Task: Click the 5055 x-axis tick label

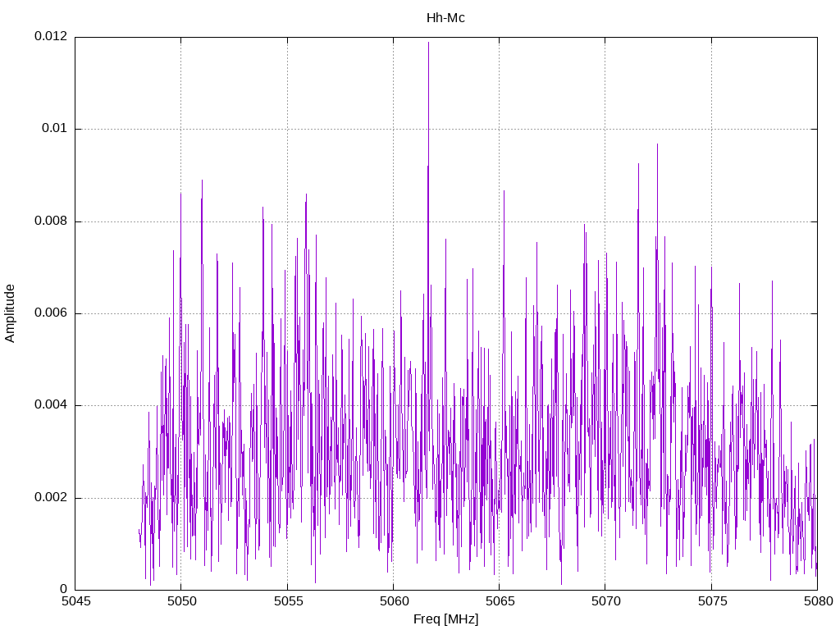Action: coord(288,601)
